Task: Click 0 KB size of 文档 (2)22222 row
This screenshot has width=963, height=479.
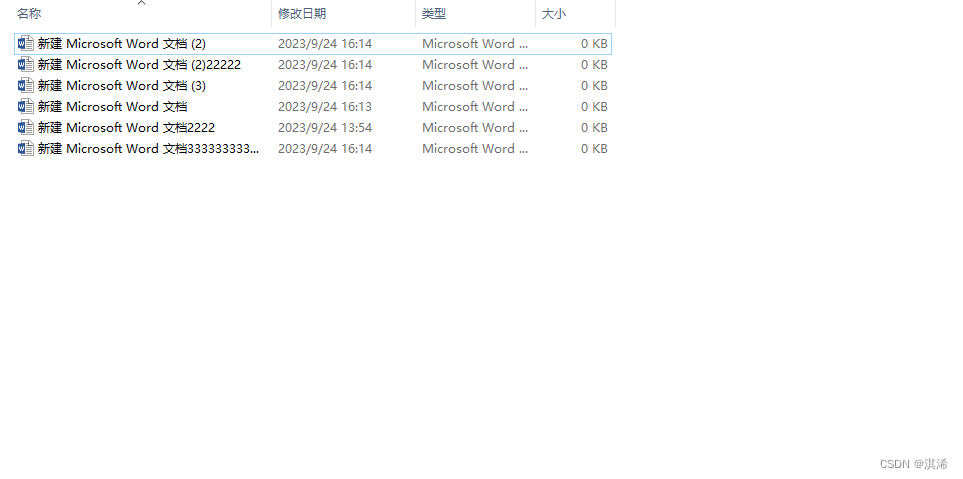Action: click(x=595, y=64)
